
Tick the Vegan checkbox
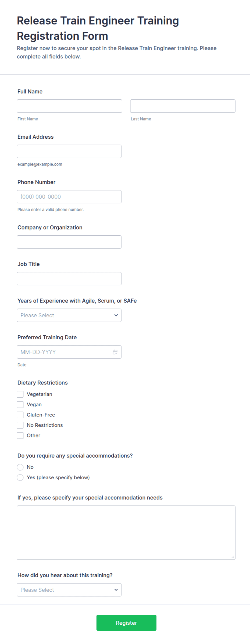(20, 405)
